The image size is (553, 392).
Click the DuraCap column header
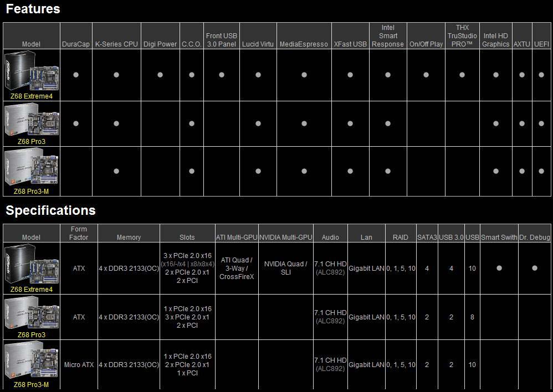[76, 44]
